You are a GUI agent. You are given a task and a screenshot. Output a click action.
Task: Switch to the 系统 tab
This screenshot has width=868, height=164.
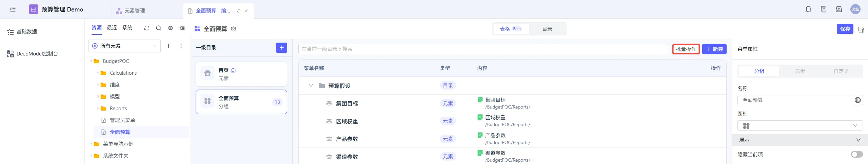(x=127, y=28)
